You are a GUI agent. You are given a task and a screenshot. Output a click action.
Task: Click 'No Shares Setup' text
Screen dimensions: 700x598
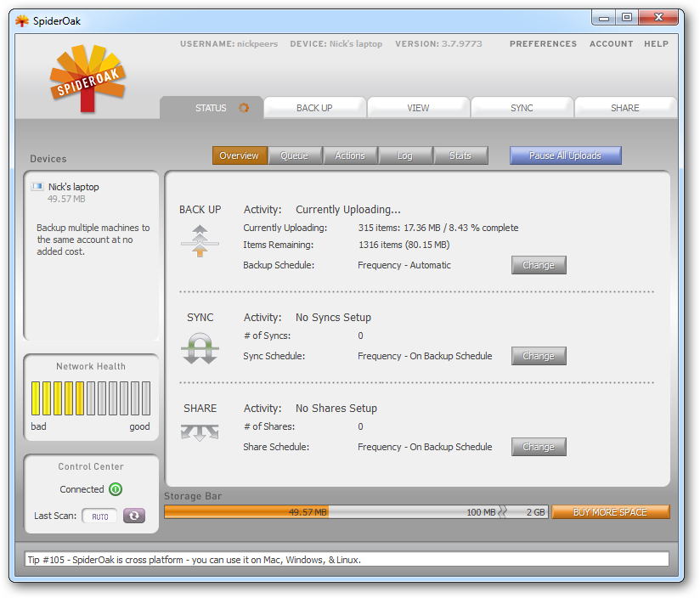[x=336, y=409]
